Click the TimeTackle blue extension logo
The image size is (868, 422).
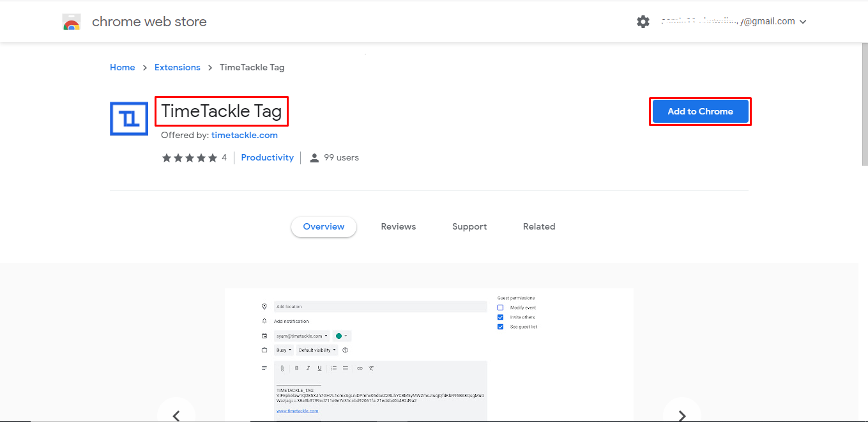pyautogui.click(x=129, y=118)
